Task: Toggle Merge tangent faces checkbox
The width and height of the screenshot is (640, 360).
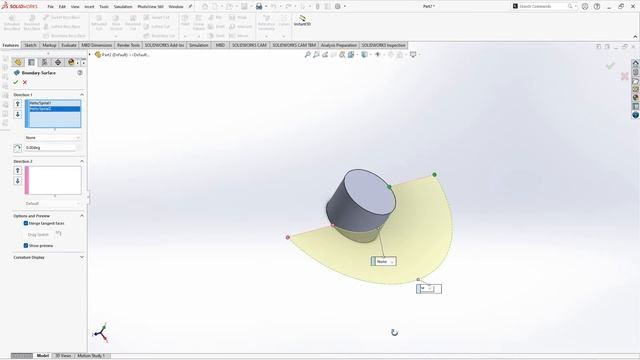Action: [x=26, y=223]
